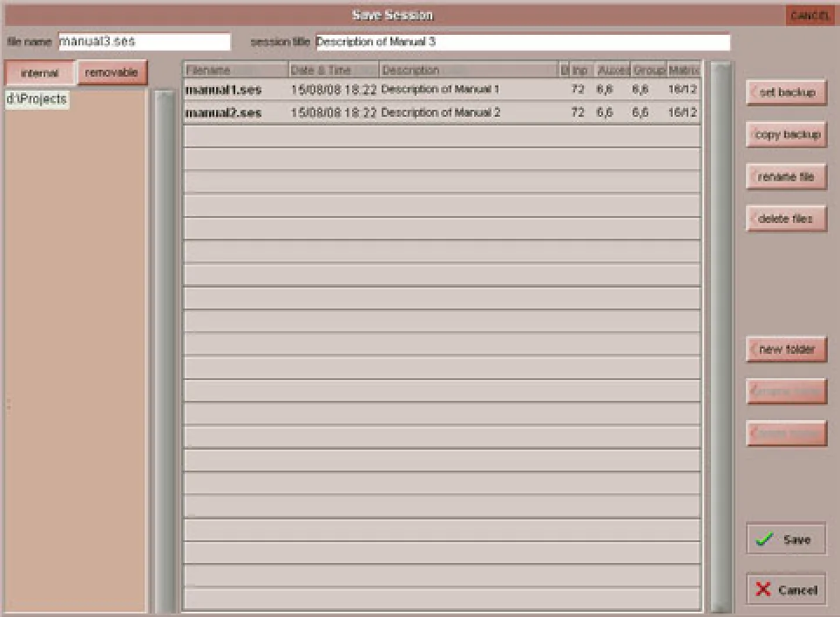Click the folder panel vertical scrollbar
This screenshot has width=840, height=617.
click(x=165, y=351)
